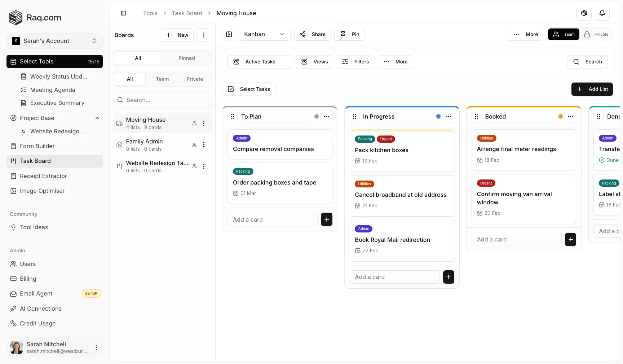The image size is (623, 364).
Task: Switch board visibility to Private
Action: pyautogui.click(x=597, y=34)
